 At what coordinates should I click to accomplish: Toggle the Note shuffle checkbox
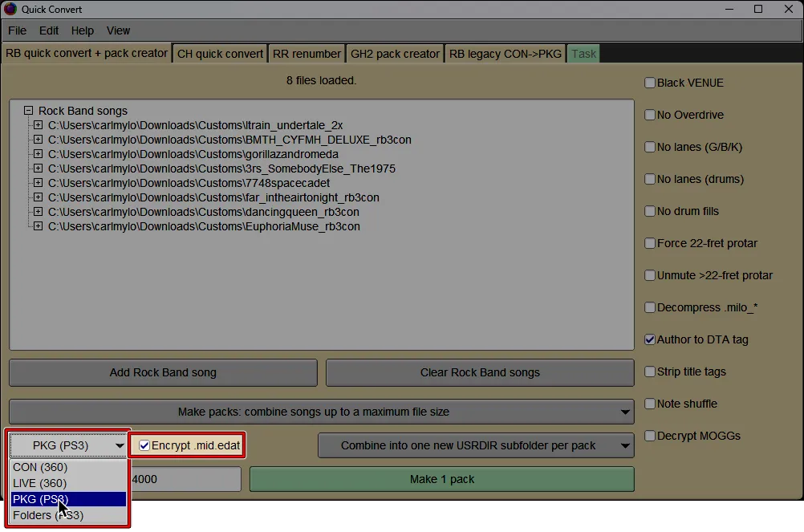[x=650, y=404]
